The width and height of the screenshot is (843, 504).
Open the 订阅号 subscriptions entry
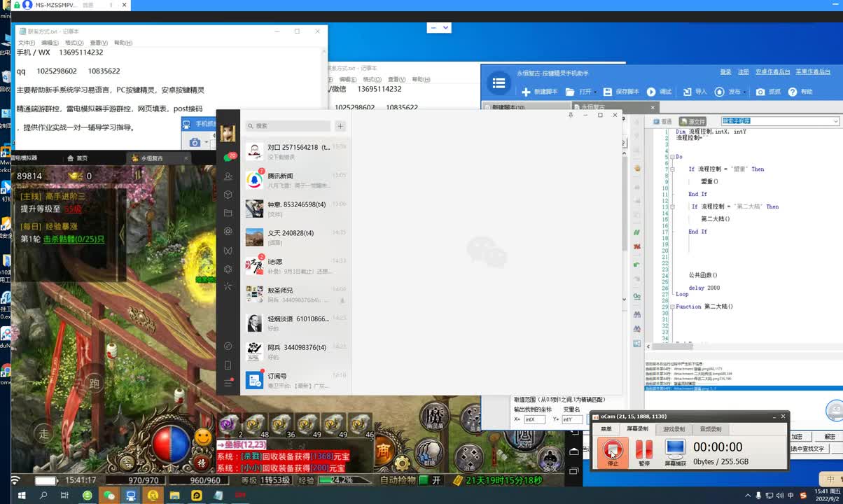[295, 380]
